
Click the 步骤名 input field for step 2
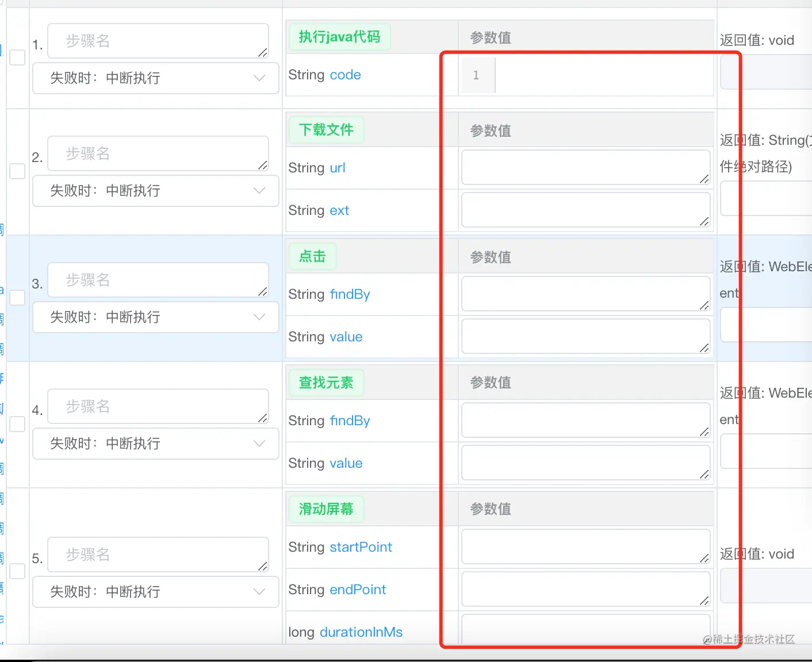coord(158,153)
